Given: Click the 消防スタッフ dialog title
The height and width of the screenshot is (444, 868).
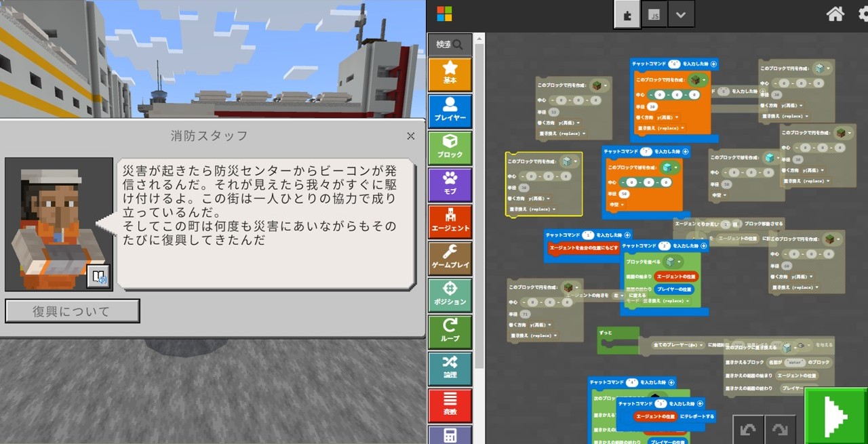Looking at the screenshot, I should (209, 136).
